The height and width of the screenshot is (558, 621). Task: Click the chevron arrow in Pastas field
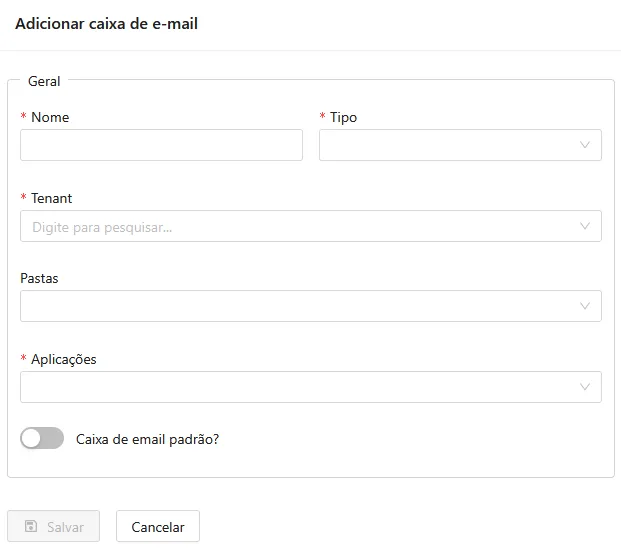(585, 306)
